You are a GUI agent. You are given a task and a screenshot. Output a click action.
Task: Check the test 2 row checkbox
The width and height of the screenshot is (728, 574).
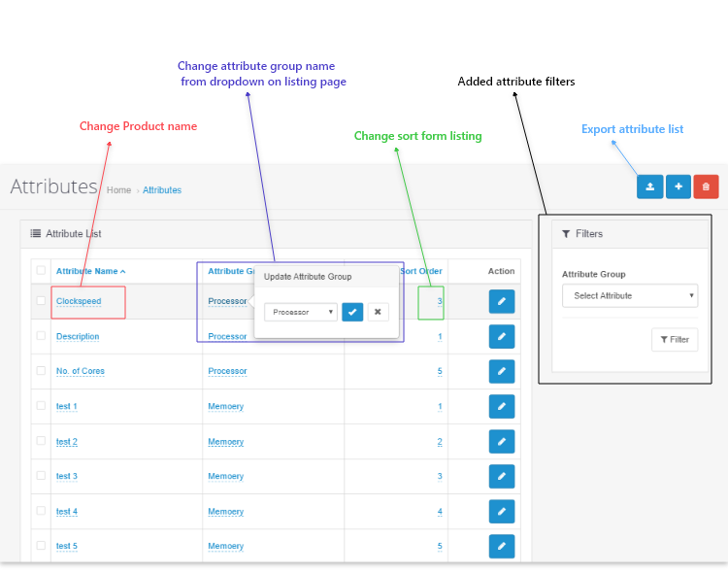coord(41,440)
